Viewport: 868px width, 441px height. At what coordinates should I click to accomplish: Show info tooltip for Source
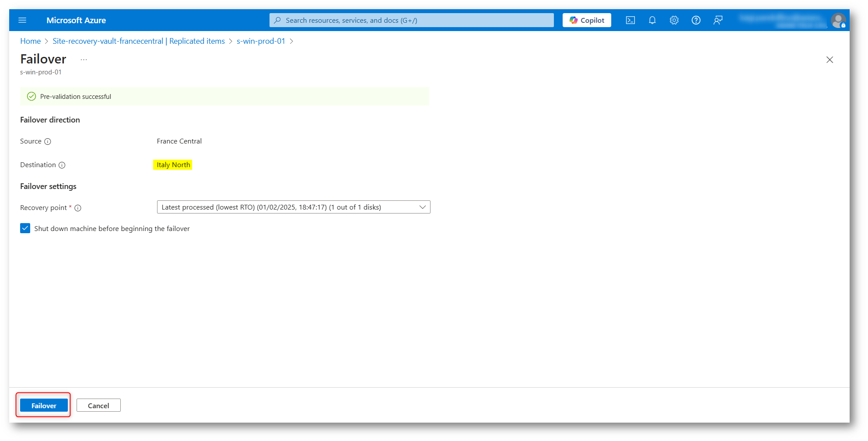48,141
